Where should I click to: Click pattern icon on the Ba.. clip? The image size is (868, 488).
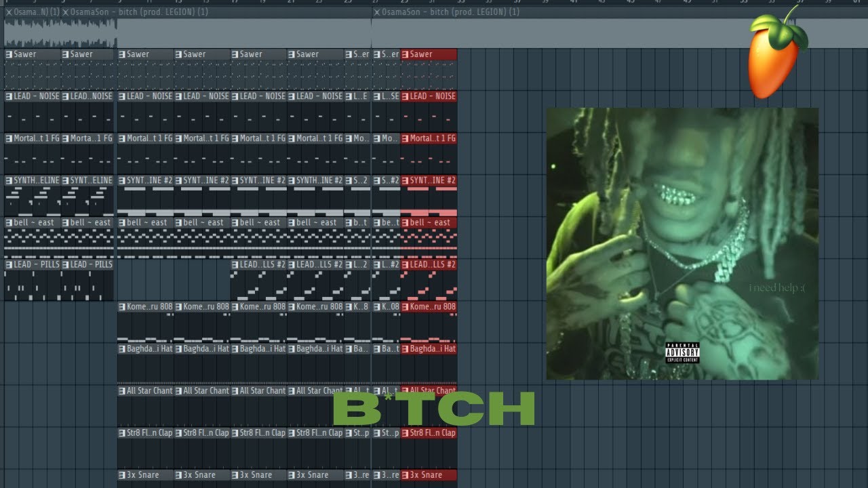[349, 348]
